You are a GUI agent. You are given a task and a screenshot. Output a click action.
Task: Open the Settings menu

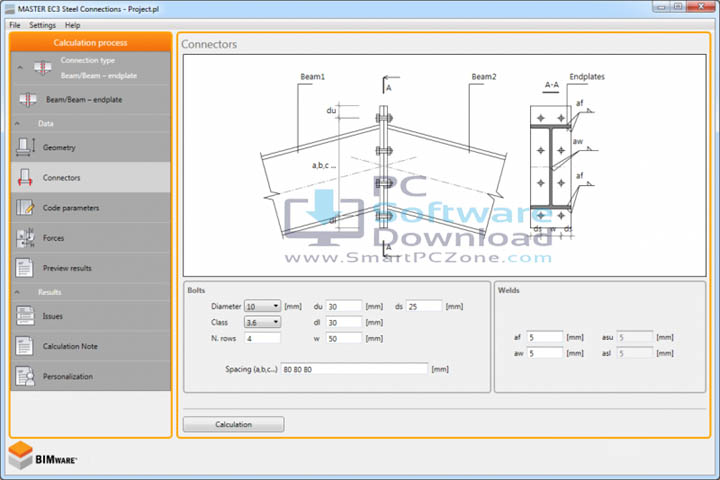pyautogui.click(x=42, y=25)
